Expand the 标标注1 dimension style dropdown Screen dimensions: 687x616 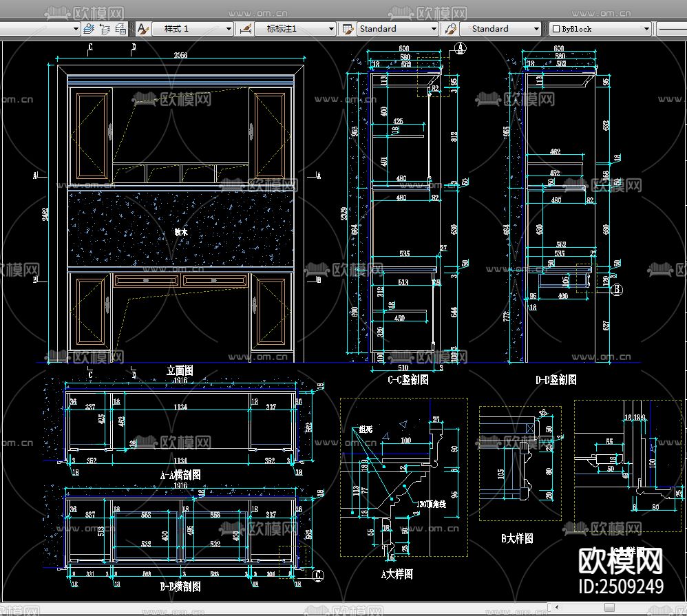[x=332, y=29]
